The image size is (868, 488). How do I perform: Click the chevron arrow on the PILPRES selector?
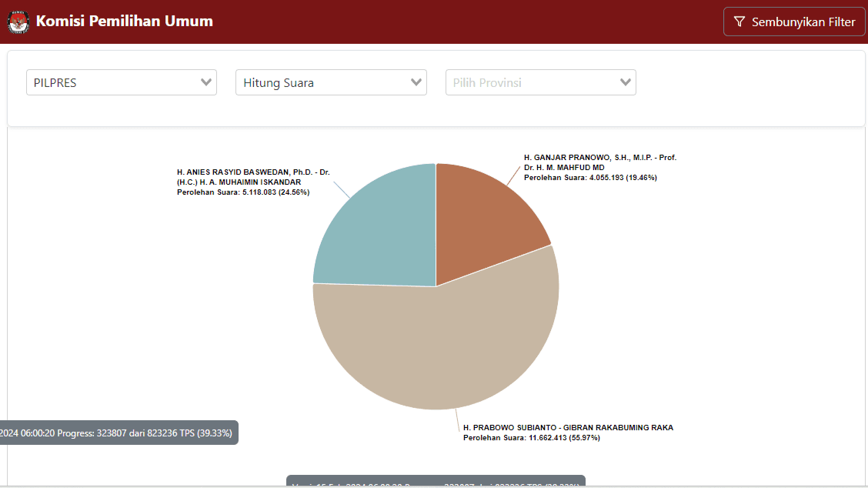tap(205, 82)
